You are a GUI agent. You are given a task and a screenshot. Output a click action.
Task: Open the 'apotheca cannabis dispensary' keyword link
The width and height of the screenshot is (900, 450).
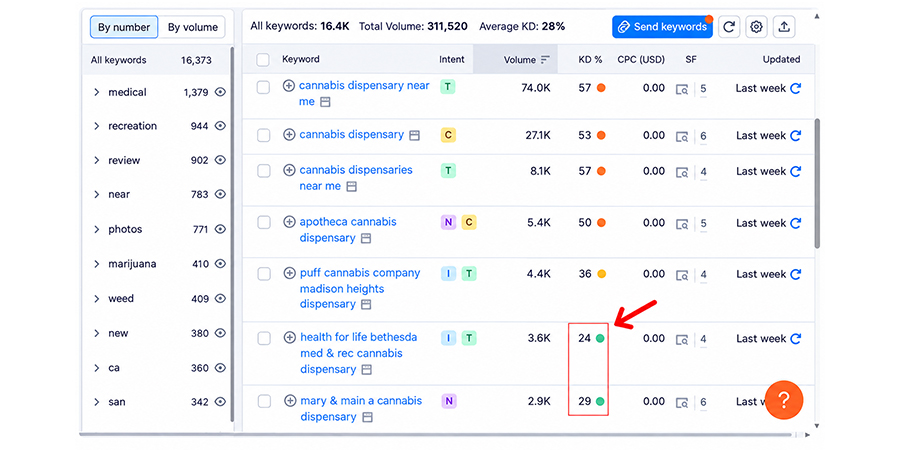pyautogui.click(x=347, y=230)
